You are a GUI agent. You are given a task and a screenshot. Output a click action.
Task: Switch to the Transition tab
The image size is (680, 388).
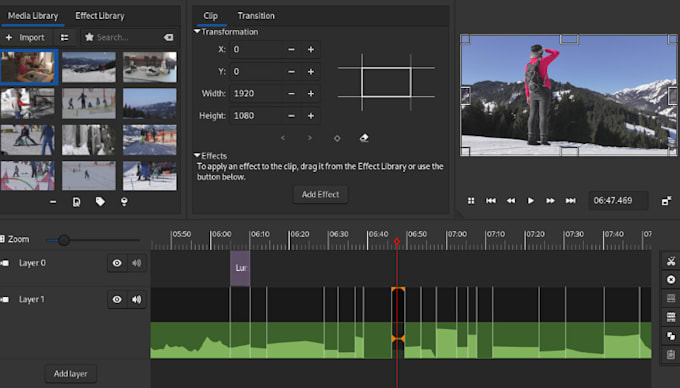click(256, 16)
